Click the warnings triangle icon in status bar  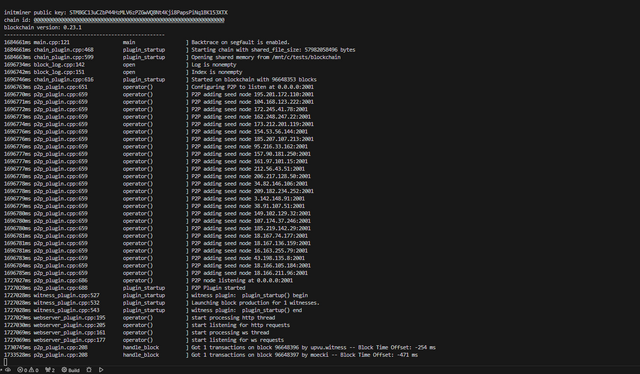tap(31, 370)
